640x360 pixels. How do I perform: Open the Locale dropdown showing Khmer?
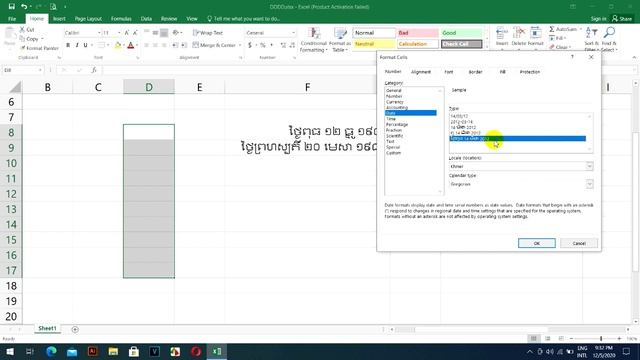pos(589,166)
